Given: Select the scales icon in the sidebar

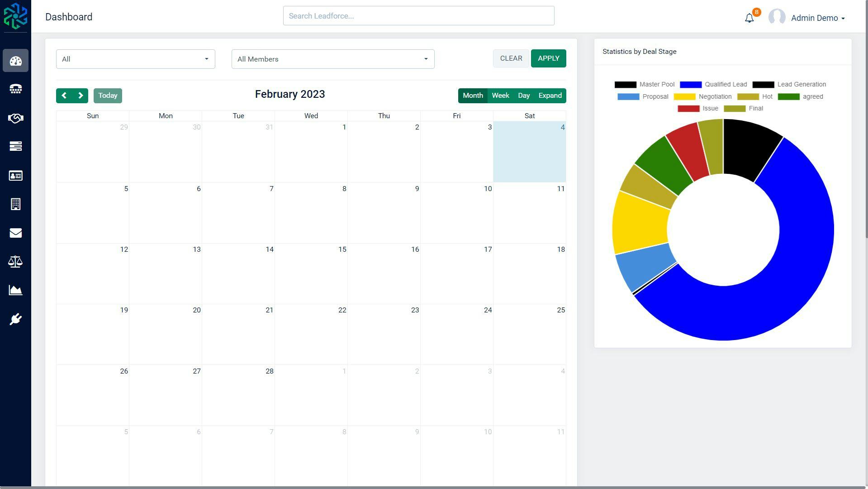Looking at the screenshot, I should tap(15, 261).
